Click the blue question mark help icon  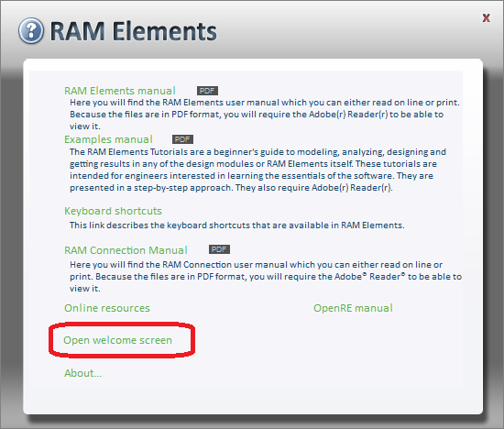coord(31,30)
